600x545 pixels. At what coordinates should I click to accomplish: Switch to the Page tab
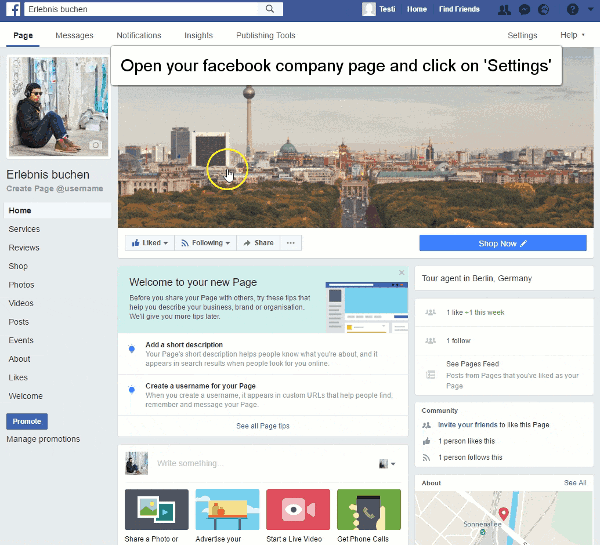[23, 35]
